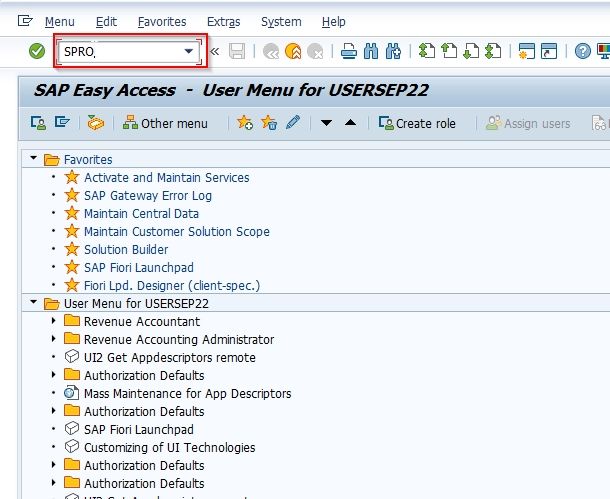Expand the Revenue Accounting Administrator folder
The image size is (610, 499).
54,338
